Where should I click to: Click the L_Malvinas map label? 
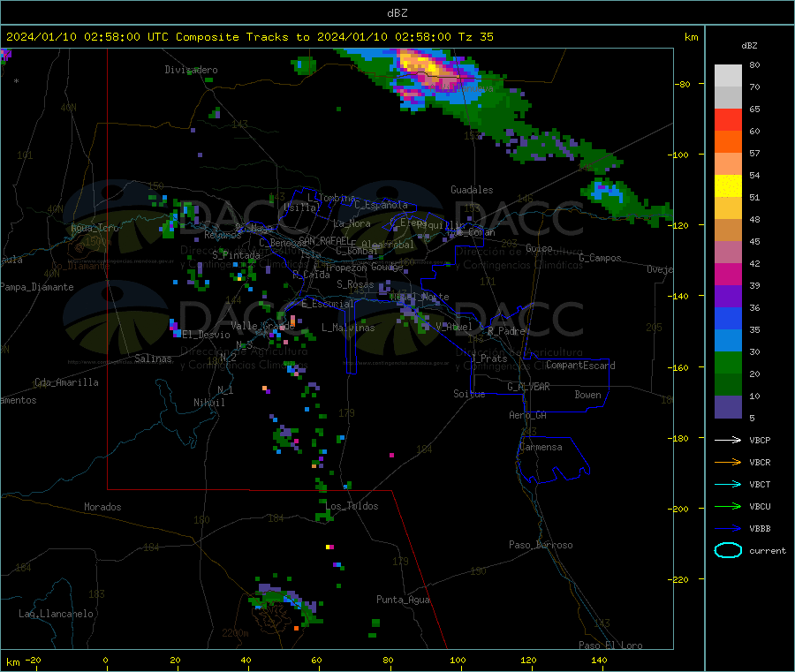point(348,328)
